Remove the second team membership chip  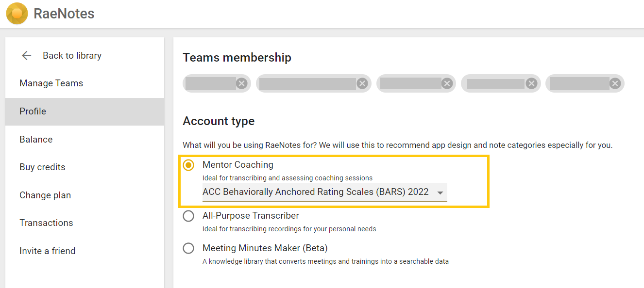coord(362,83)
